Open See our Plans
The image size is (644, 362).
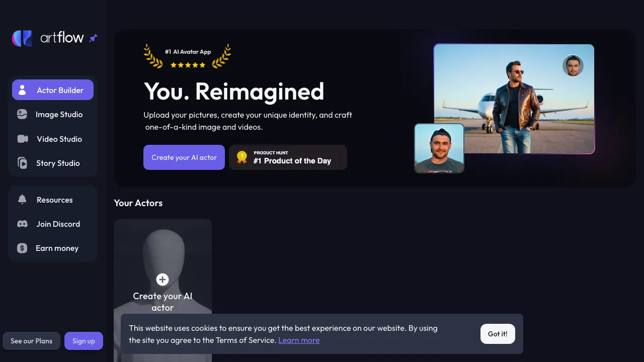(x=31, y=341)
